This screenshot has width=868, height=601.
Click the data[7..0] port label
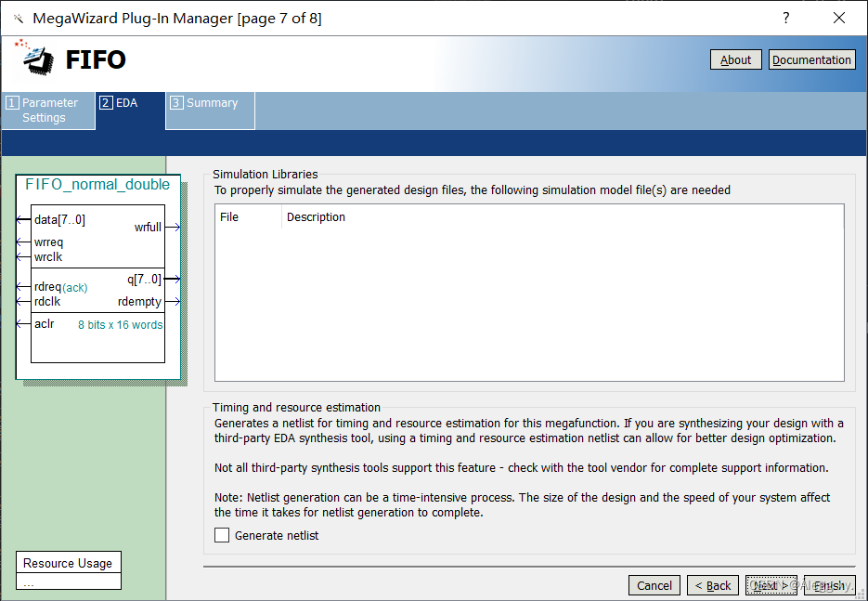[x=59, y=220]
